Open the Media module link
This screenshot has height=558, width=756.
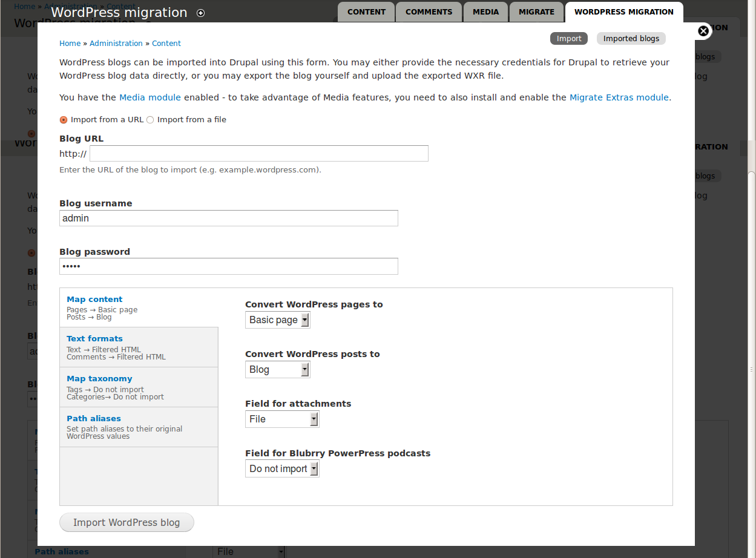[x=150, y=97]
